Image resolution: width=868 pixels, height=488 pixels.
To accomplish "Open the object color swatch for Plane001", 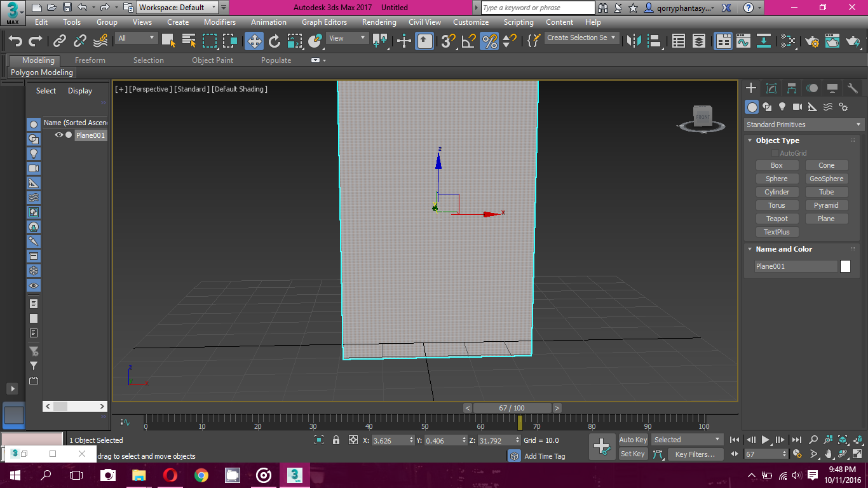I will point(845,266).
